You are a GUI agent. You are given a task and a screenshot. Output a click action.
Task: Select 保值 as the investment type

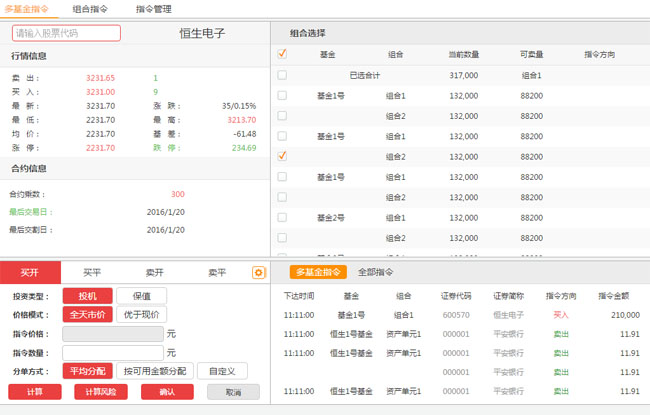(141, 296)
